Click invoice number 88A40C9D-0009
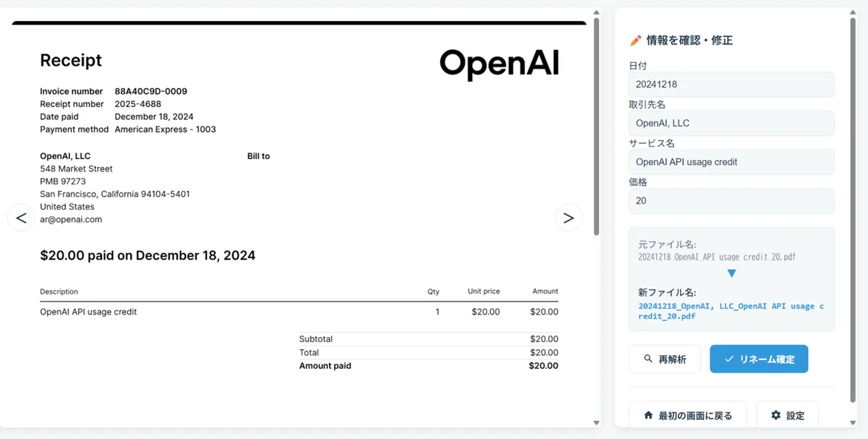 150,91
